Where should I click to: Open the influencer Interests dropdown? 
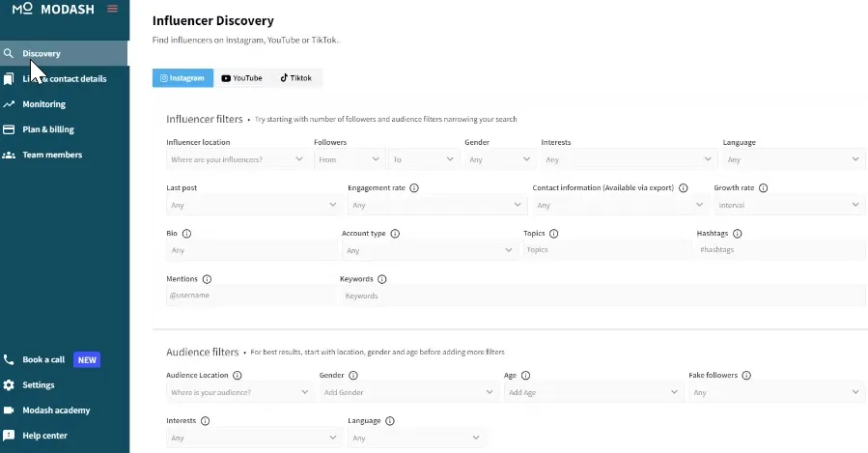pos(629,159)
